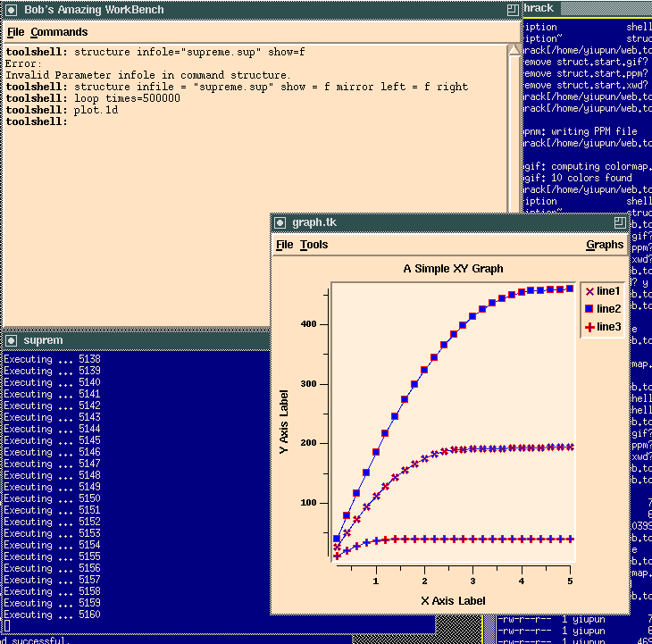Open the File menu in graph.tk
652x644 pixels.
(284, 245)
